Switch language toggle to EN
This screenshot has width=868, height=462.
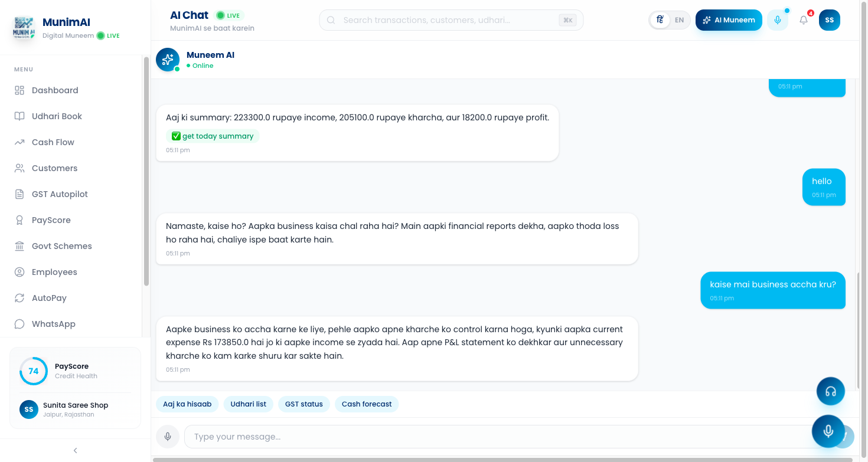(679, 20)
